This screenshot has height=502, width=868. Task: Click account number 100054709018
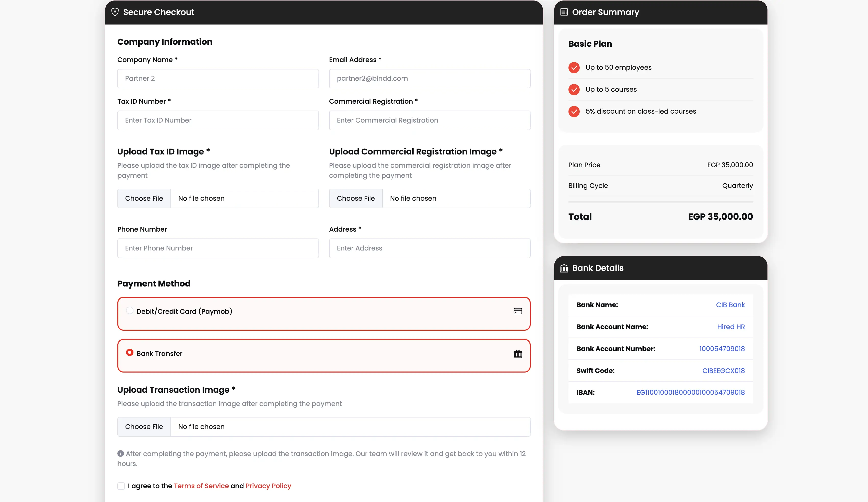722,349
